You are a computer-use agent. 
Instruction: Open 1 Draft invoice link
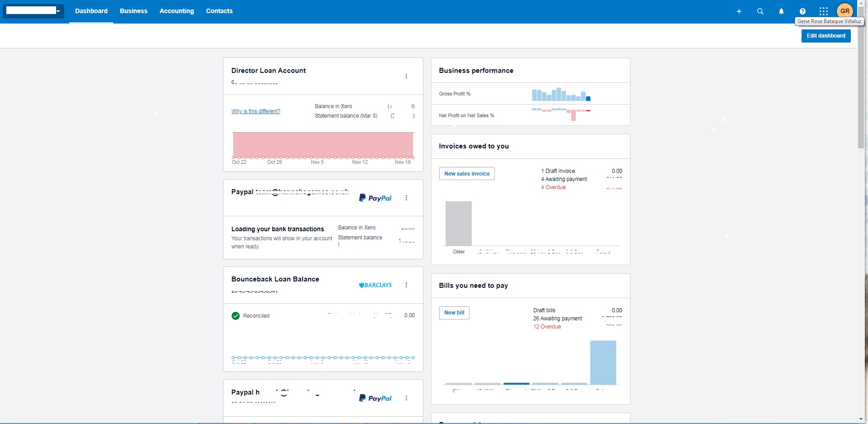(x=558, y=171)
